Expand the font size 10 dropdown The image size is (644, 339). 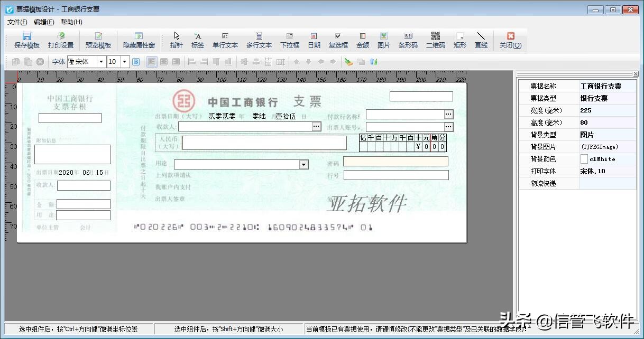pyautogui.click(x=125, y=62)
